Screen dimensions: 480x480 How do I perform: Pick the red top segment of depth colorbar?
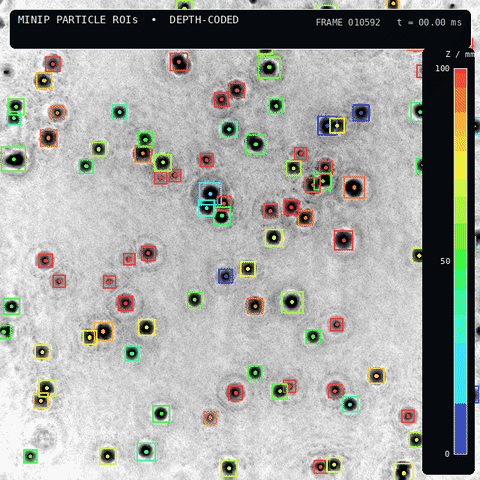pos(461,78)
